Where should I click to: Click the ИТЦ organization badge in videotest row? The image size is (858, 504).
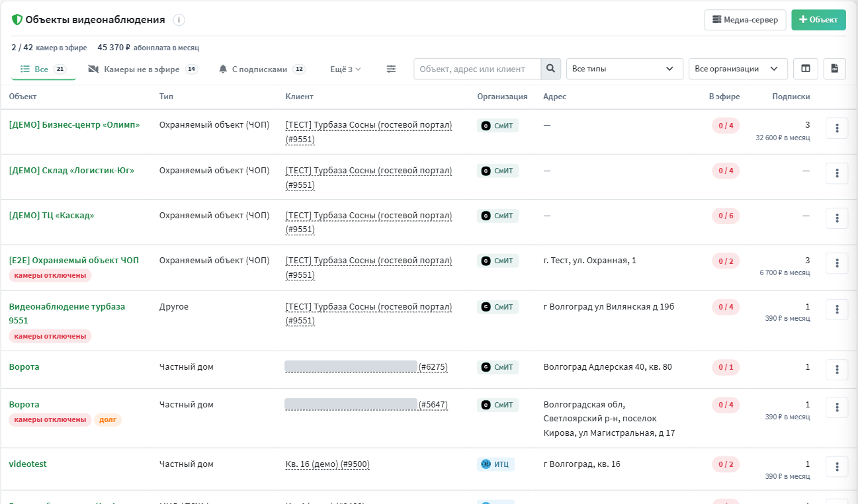[495, 464]
